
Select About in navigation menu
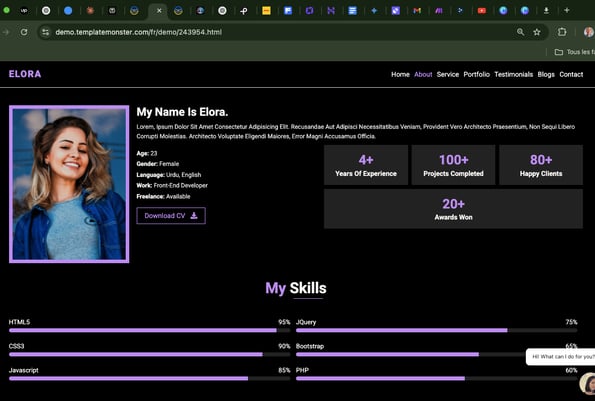(423, 74)
